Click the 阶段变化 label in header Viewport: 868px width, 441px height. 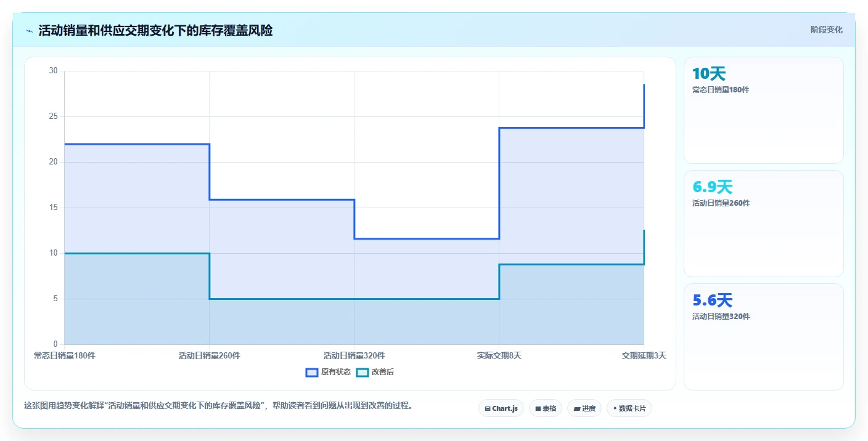pyautogui.click(x=826, y=30)
